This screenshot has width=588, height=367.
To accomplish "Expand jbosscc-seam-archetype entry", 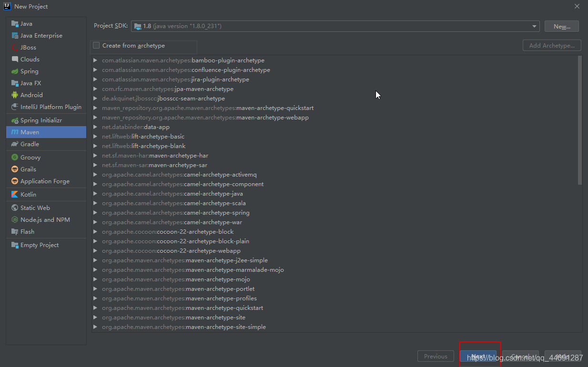I will (x=95, y=99).
